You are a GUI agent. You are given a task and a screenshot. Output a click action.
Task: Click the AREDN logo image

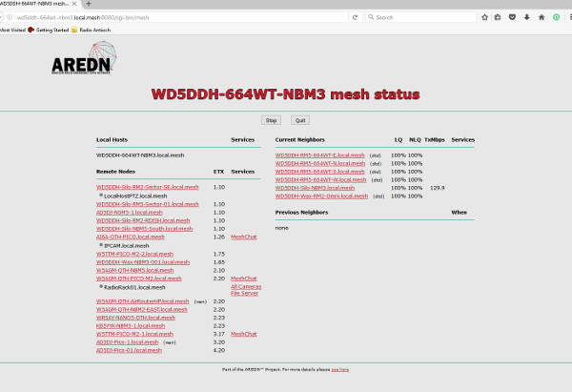pyautogui.click(x=84, y=57)
